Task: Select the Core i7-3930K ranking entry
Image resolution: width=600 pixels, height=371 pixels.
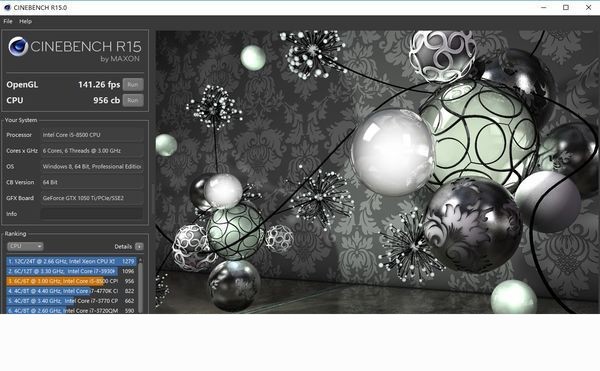Action: tap(71, 271)
